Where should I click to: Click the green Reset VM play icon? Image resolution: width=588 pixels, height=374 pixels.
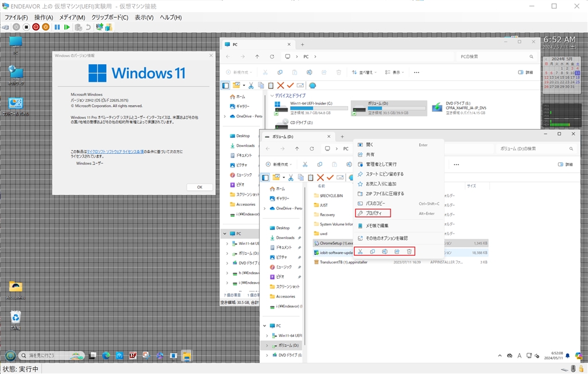click(67, 27)
